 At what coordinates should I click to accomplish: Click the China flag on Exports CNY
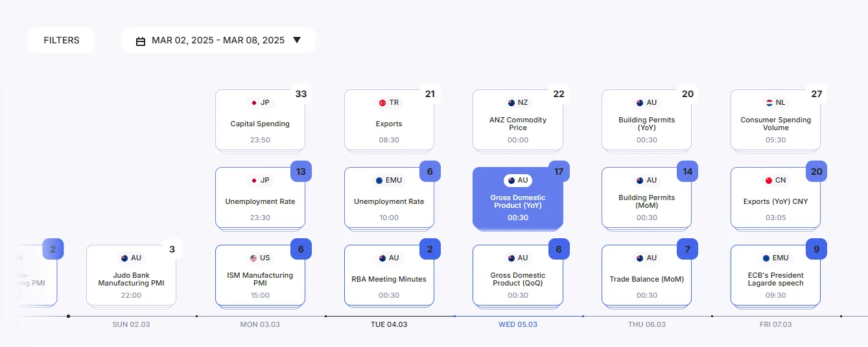pos(769,181)
